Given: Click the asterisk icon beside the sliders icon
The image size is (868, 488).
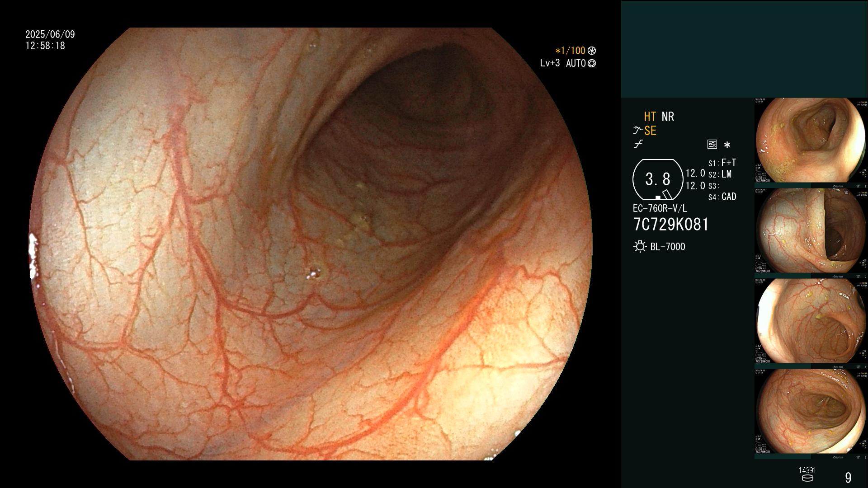Looking at the screenshot, I should coord(727,145).
